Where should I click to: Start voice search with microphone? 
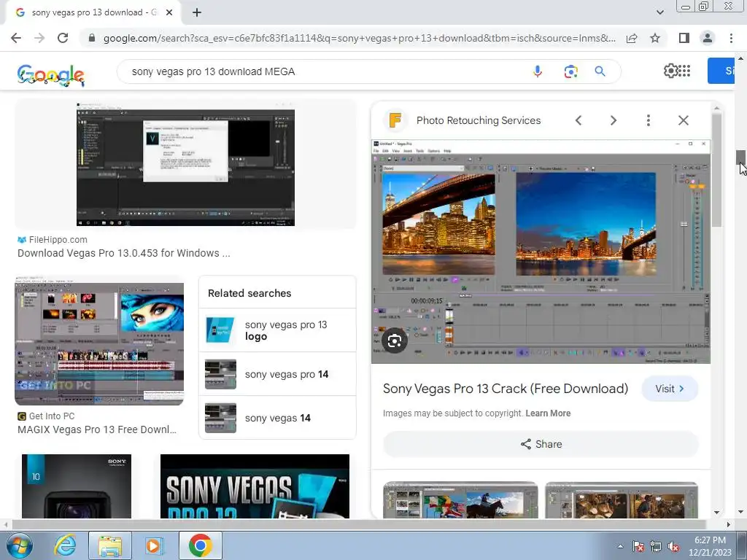tap(538, 71)
